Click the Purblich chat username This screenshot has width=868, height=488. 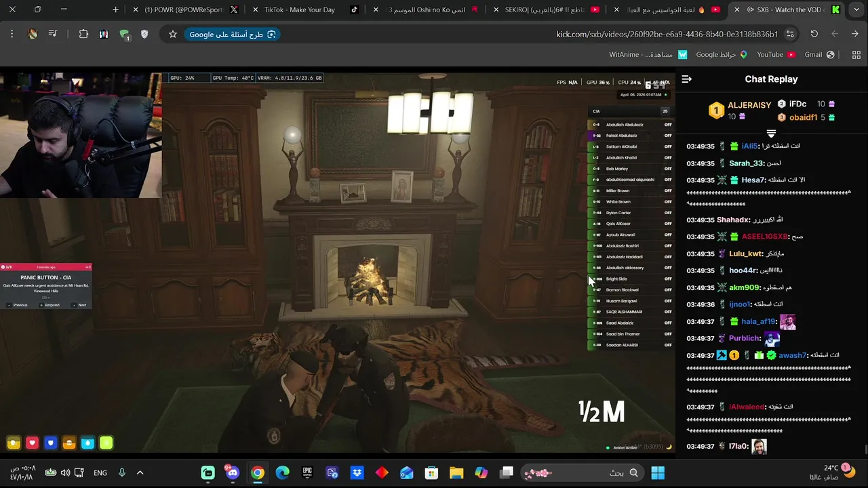click(x=745, y=338)
